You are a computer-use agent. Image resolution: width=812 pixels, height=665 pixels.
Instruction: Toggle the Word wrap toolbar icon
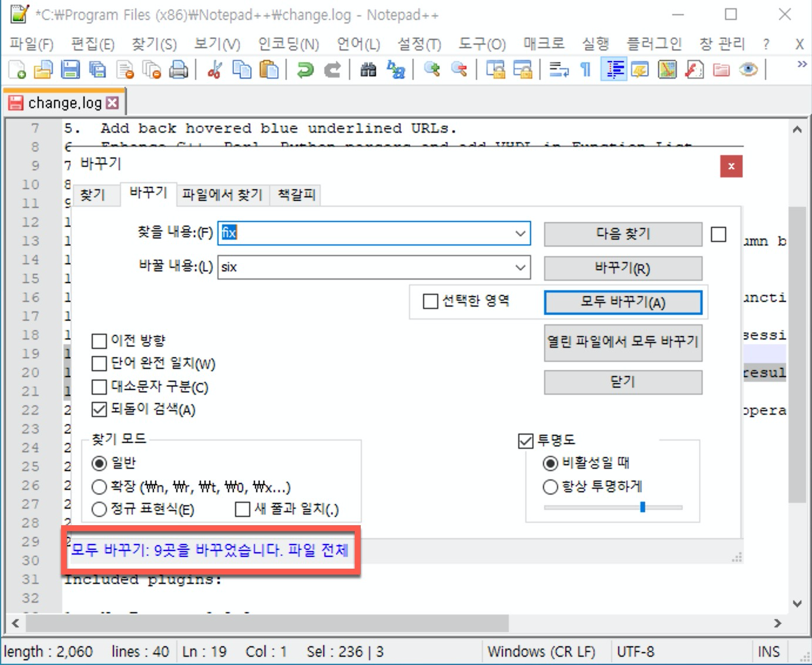pos(559,70)
